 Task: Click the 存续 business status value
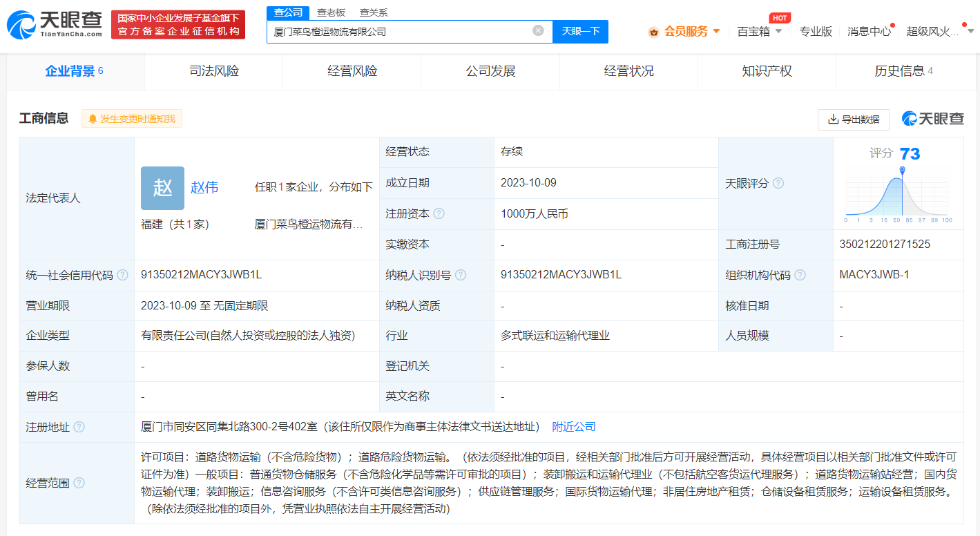pos(512,152)
